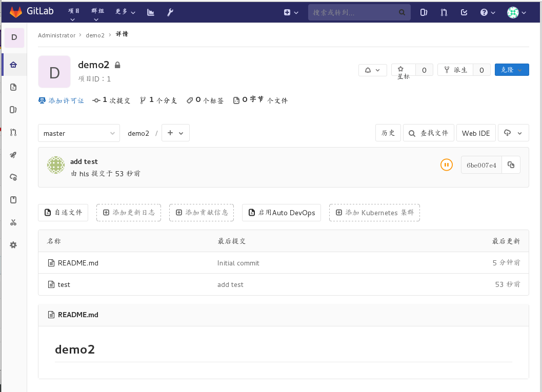
Task: Copy the commit SHA with copy icon
Action: [511, 165]
